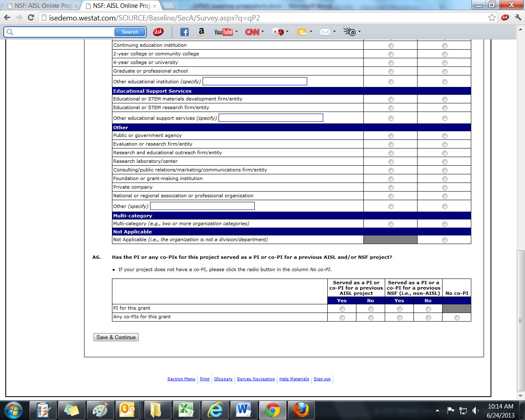
Task: Open the Survey Navigation link
Action: 256,379
